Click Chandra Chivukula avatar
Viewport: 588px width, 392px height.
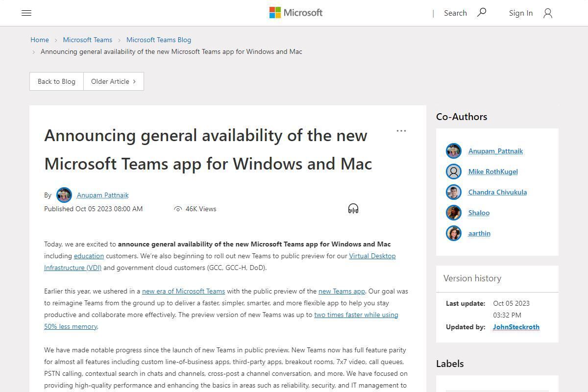454,192
